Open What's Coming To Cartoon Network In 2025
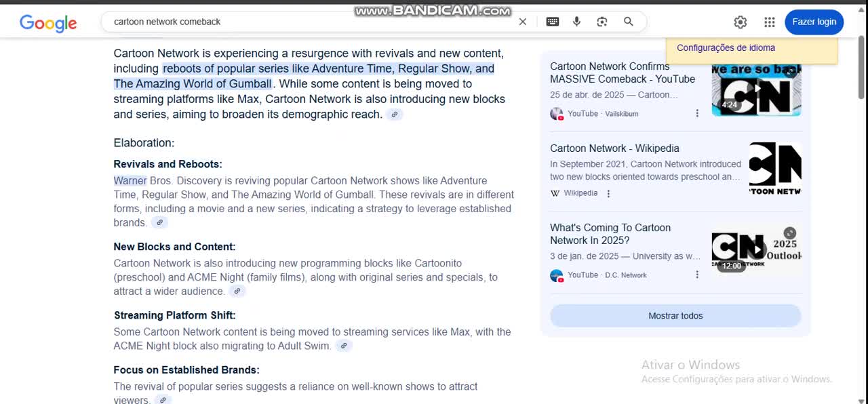This screenshot has height=404, width=868. click(610, 234)
